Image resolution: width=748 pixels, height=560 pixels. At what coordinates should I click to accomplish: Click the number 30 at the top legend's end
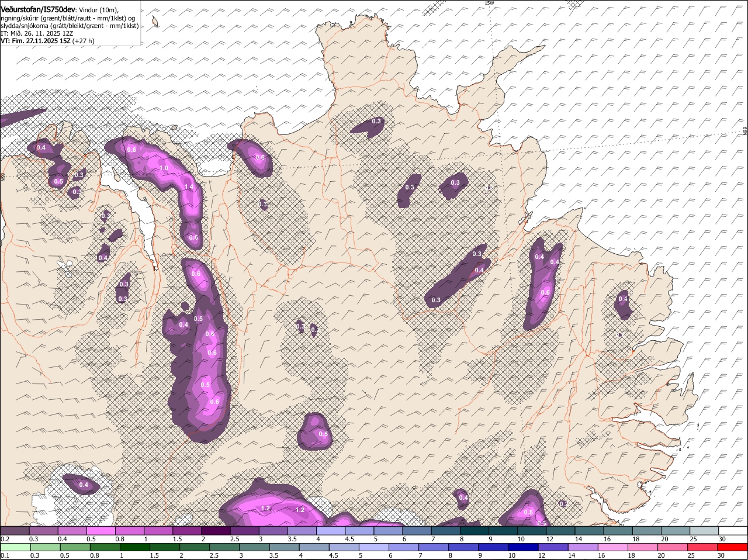pyautogui.click(x=722, y=539)
